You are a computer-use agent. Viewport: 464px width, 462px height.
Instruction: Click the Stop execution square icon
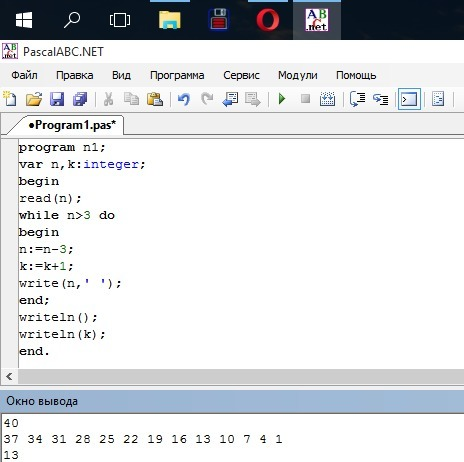(x=305, y=99)
